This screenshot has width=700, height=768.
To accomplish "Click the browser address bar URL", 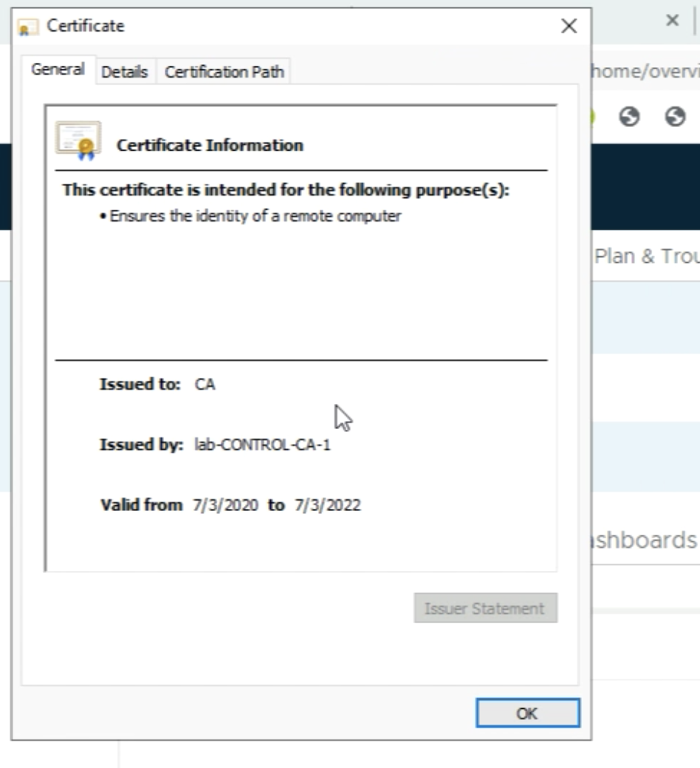I will [x=642, y=70].
